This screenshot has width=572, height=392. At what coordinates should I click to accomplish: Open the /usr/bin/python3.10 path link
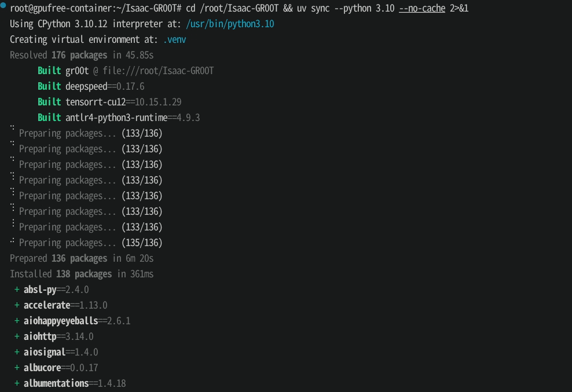click(x=230, y=24)
